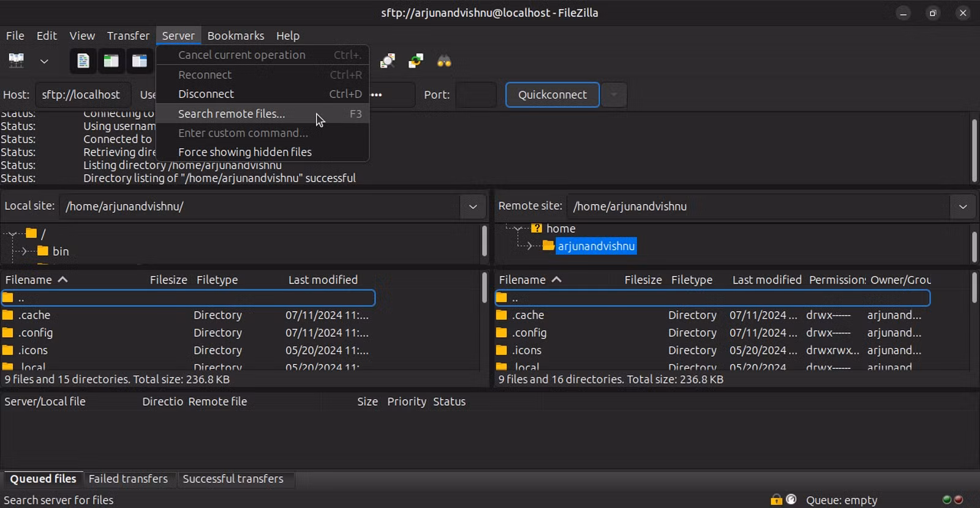Close the open Server menu
The width and height of the screenshot is (980, 508).
[x=178, y=35]
